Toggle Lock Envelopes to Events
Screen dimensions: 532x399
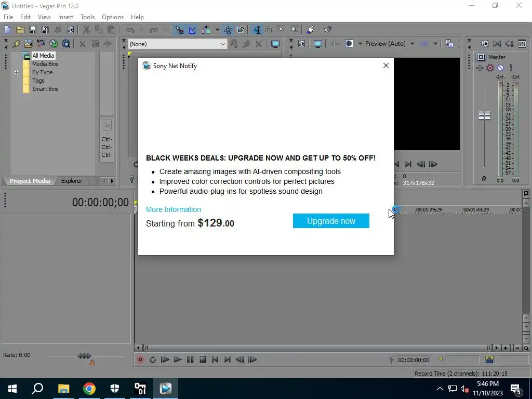(228, 30)
